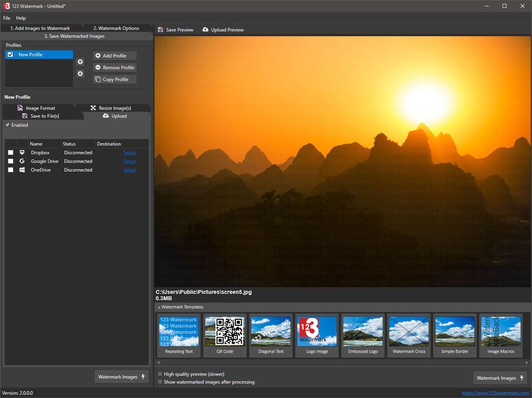Uncheck the Enabled checkbox under Upload
The height and width of the screenshot is (398, 532).
(x=7, y=124)
